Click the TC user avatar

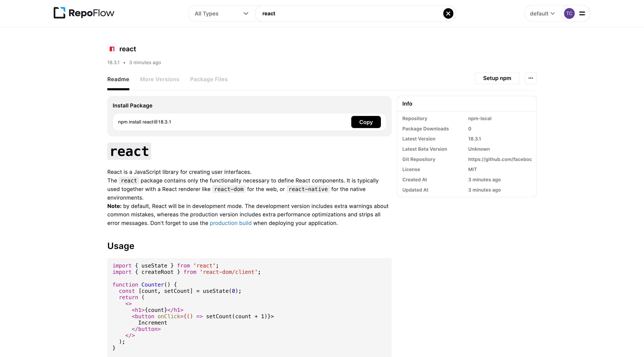(569, 13)
